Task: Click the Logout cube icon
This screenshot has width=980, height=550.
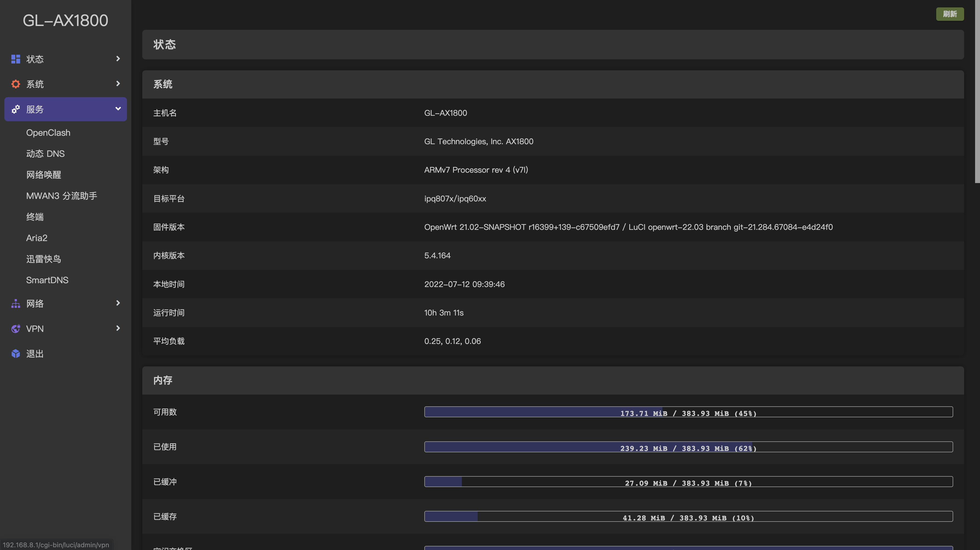Action: (16, 354)
